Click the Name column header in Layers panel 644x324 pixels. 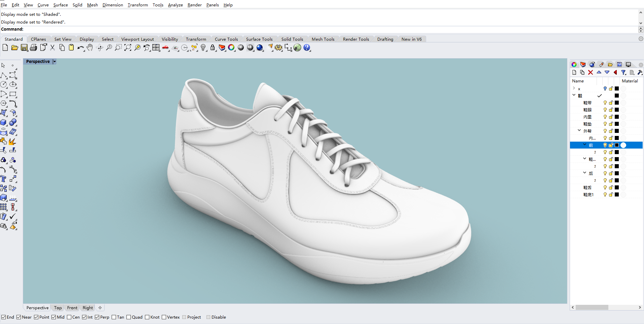[578, 81]
